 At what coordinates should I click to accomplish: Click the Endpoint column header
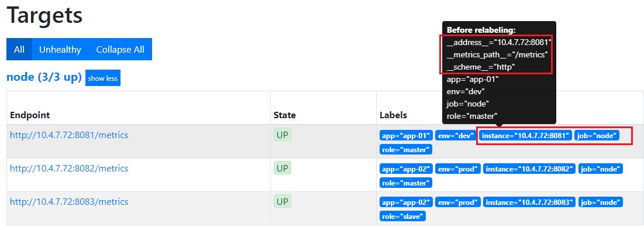[x=30, y=115]
